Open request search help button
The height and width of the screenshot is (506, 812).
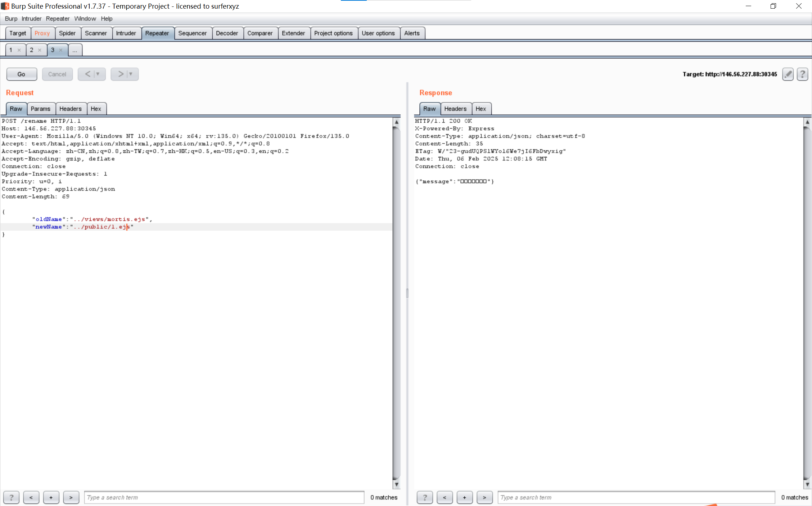(x=12, y=497)
